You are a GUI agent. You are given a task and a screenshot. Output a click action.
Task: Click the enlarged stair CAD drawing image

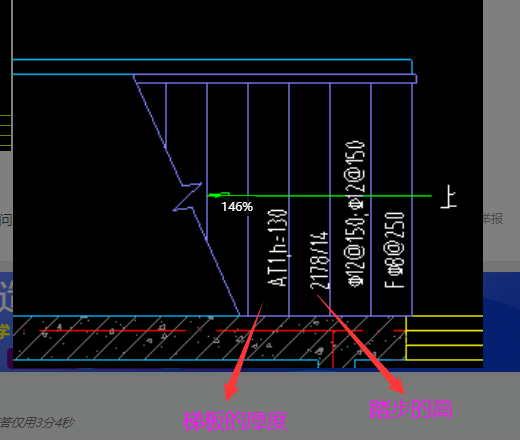[248, 184]
